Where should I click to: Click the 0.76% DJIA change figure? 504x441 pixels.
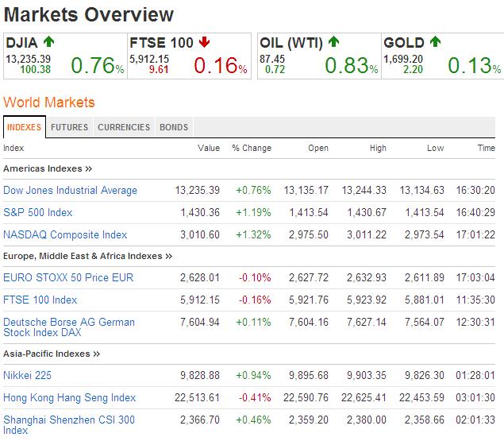(x=98, y=65)
